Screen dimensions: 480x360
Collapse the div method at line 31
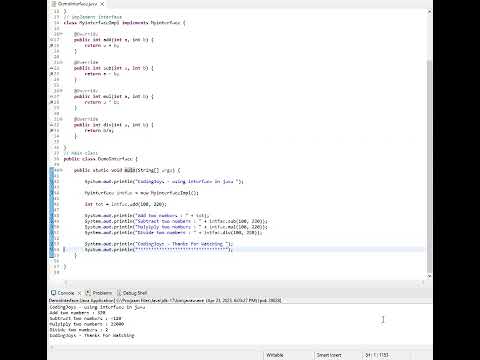click(x=62, y=119)
